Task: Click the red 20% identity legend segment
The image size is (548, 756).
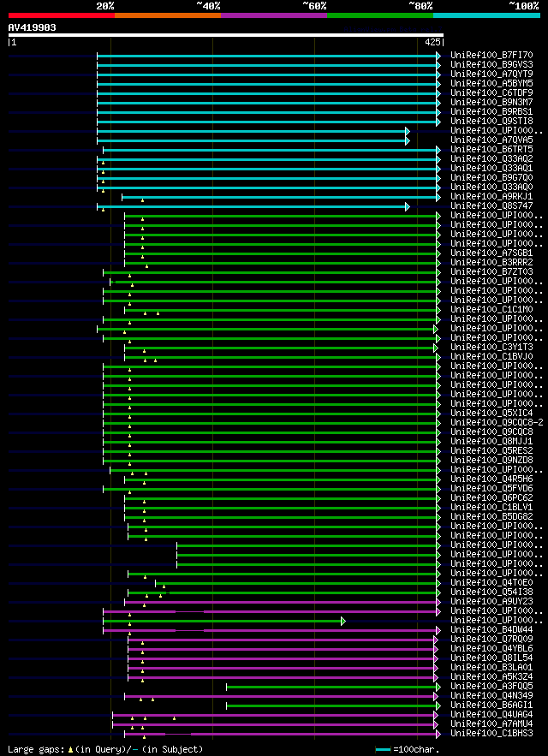Action: (x=62, y=15)
